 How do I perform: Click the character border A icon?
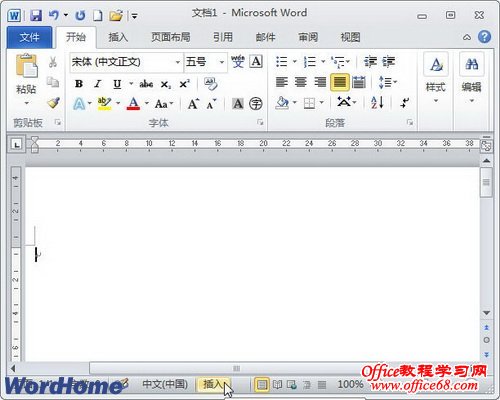[x=256, y=61]
